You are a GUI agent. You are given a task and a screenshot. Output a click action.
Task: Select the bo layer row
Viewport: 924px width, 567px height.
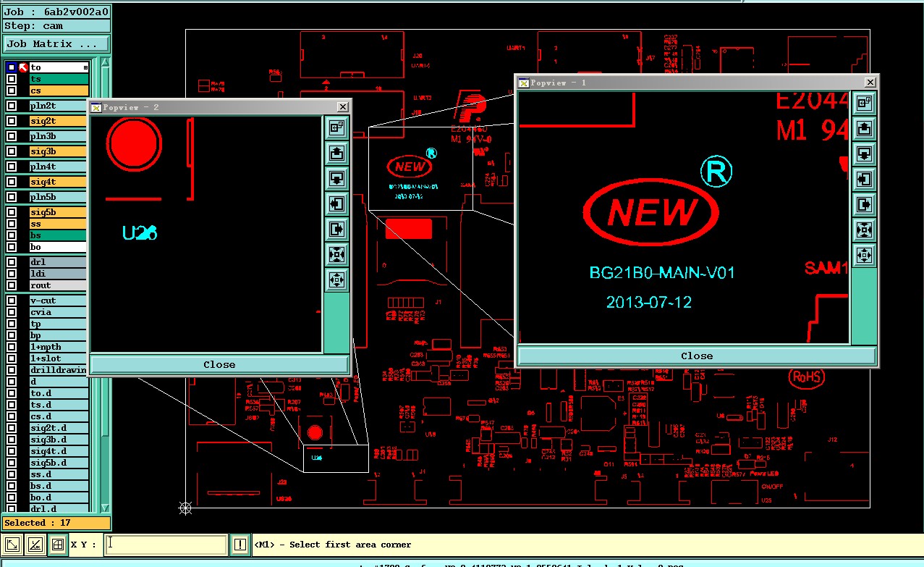pos(58,247)
